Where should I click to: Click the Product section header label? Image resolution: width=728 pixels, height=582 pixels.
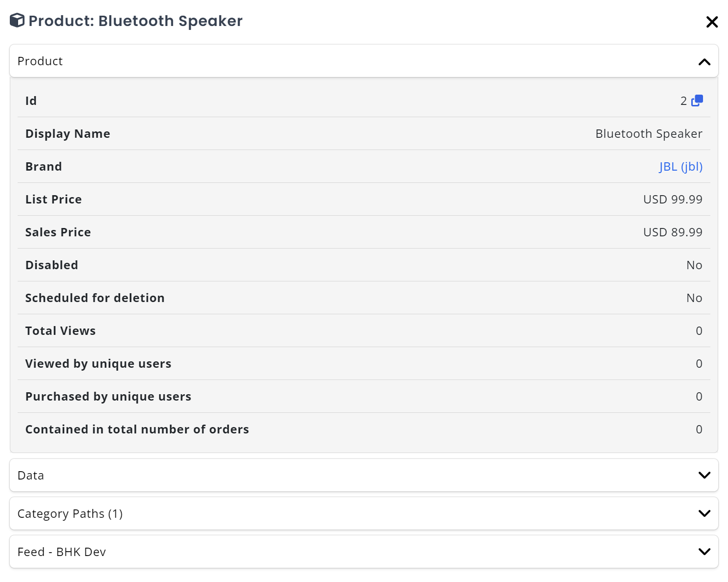40,61
